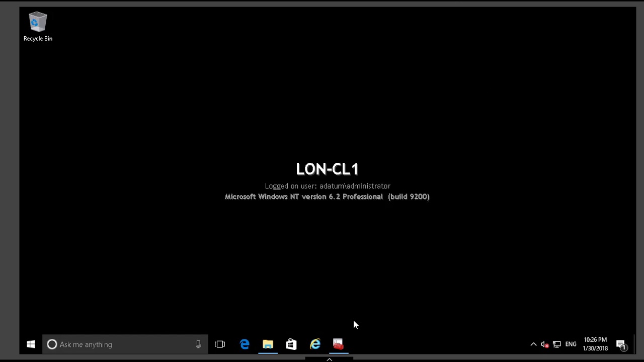
Task: Launch Internet Explorer from the taskbar
Action: tap(315, 344)
